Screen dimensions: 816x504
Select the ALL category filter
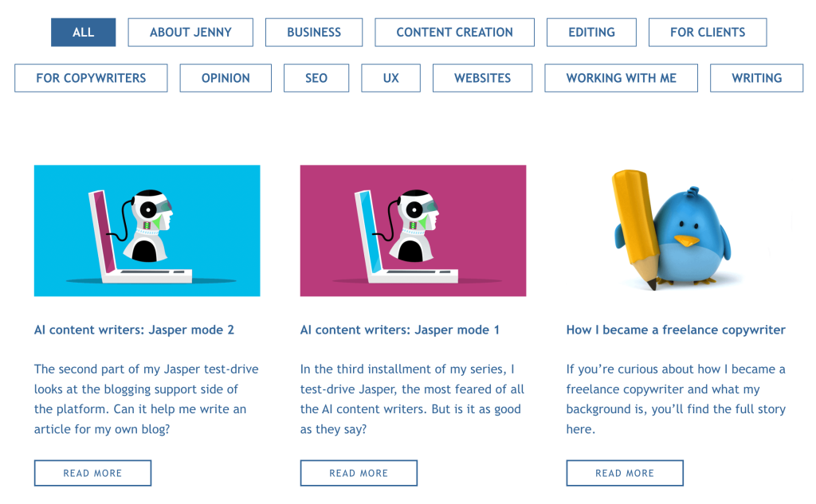(x=83, y=33)
